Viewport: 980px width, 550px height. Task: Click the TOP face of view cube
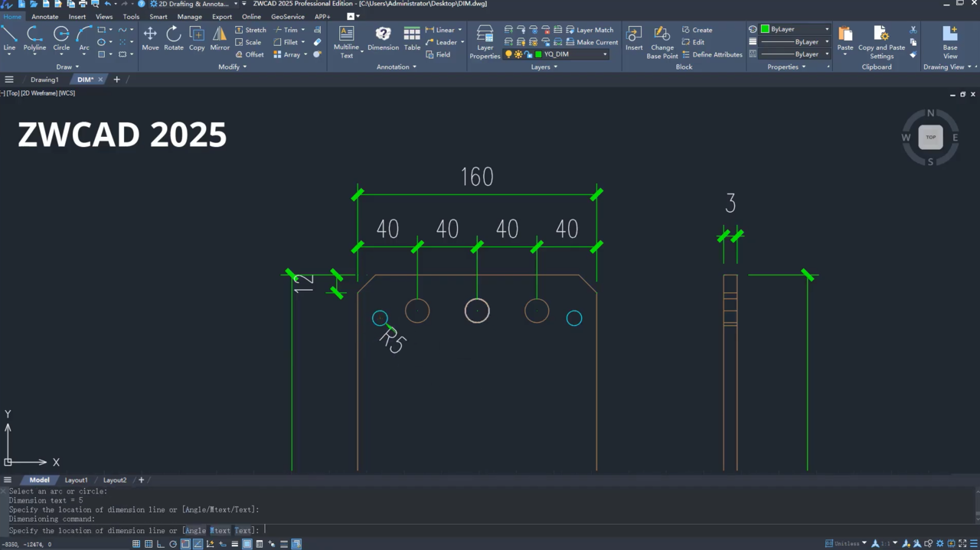pyautogui.click(x=930, y=138)
